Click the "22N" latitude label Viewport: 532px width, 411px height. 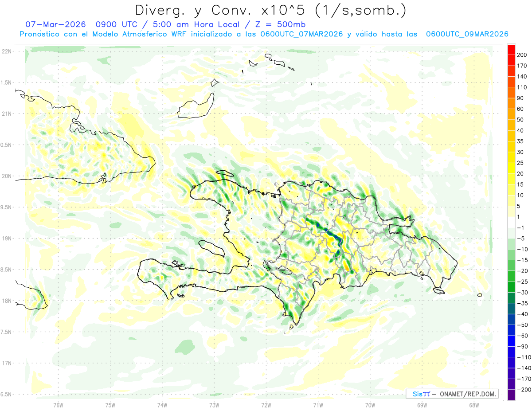click(6, 51)
